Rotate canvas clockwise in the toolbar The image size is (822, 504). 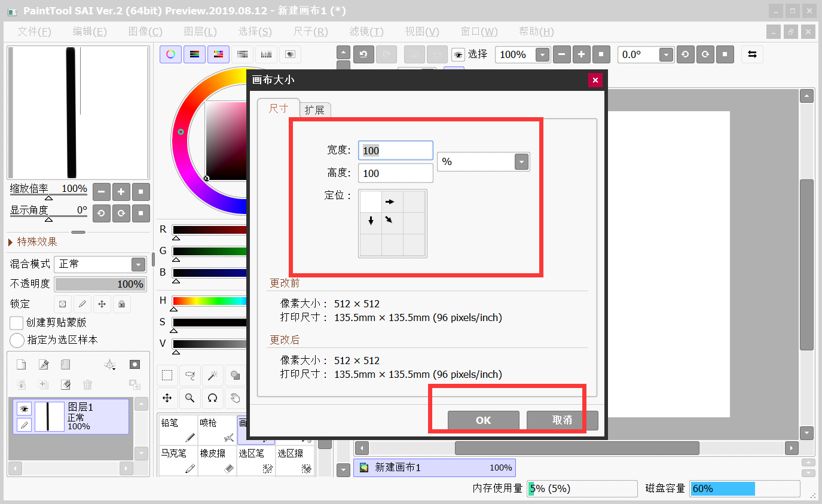click(705, 54)
